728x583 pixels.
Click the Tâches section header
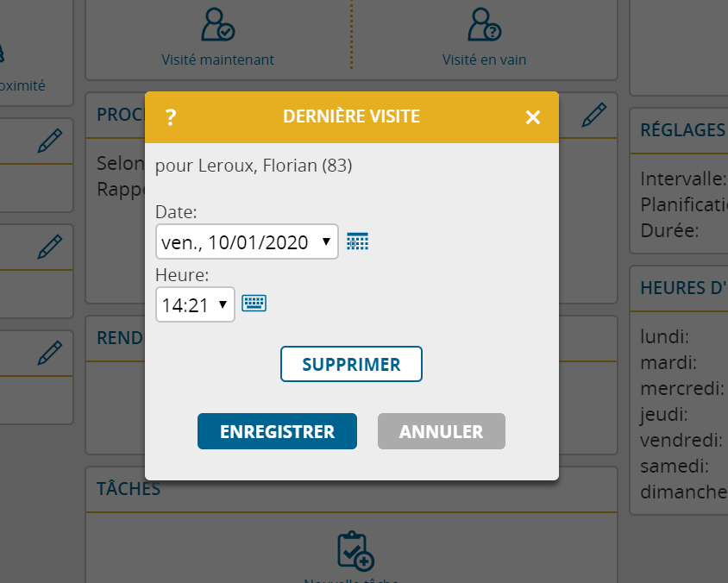(x=129, y=489)
